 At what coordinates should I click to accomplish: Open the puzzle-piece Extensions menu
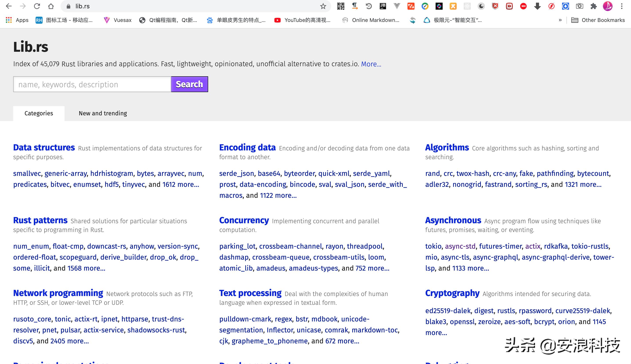pos(593,6)
